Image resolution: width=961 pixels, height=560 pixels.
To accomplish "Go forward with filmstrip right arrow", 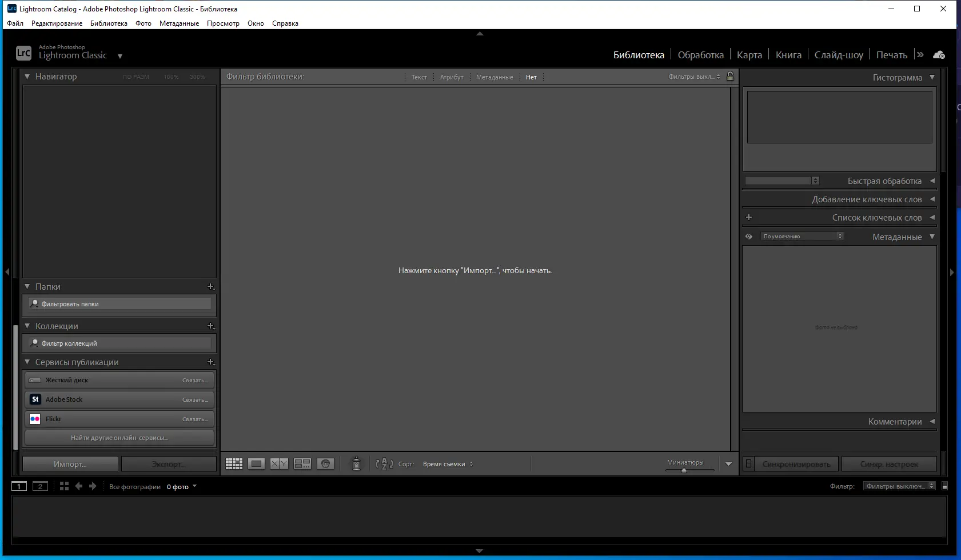I will pos(93,486).
